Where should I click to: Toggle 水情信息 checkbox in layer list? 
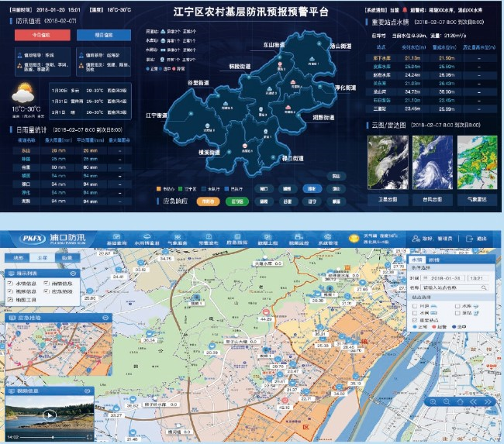tap(10, 284)
